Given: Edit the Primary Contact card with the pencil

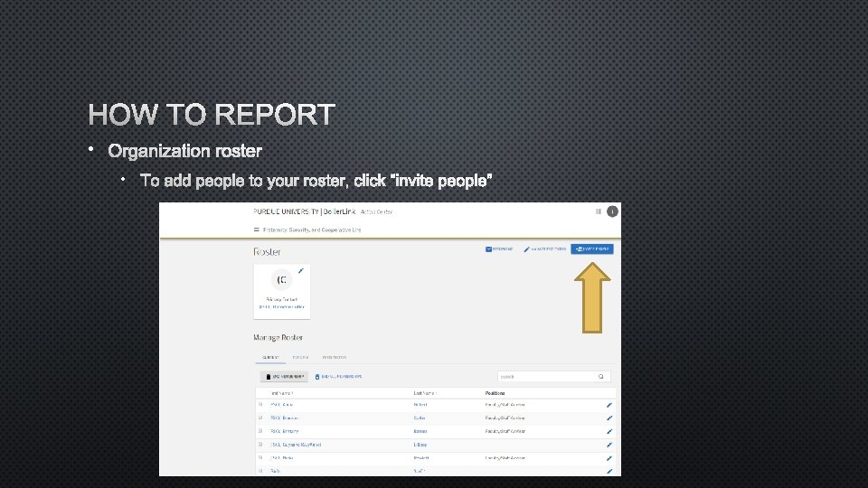Looking at the screenshot, I should (x=300, y=270).
